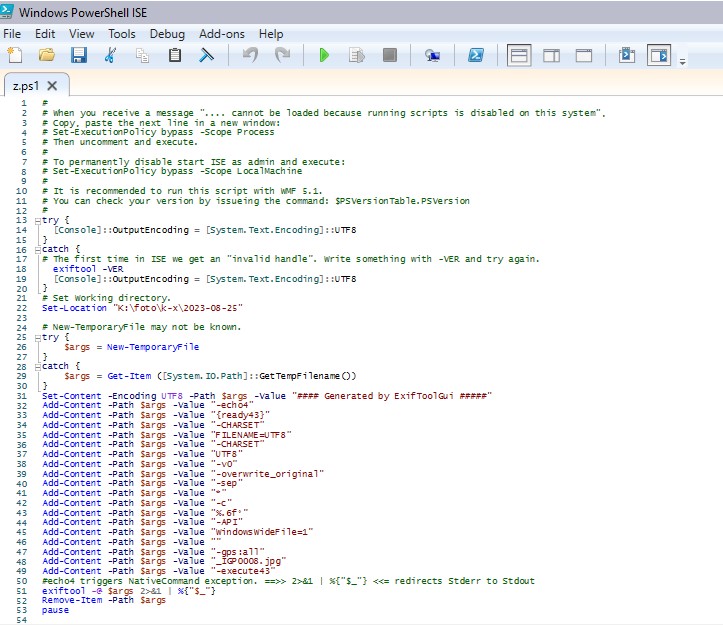Viewport: 723px width, 625px height.
Task: Click the PowerShell ISE title bar icon
Action: pos(6,11)
